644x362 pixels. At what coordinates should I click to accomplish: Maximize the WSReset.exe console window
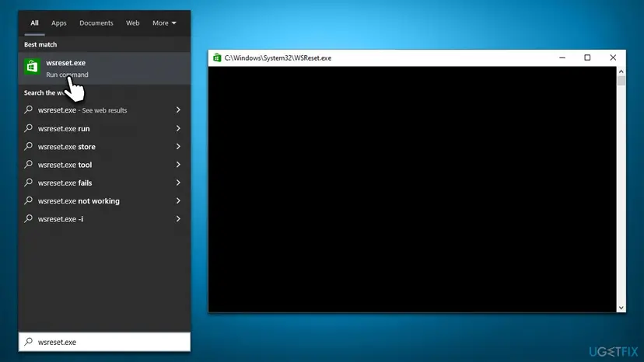587,57
